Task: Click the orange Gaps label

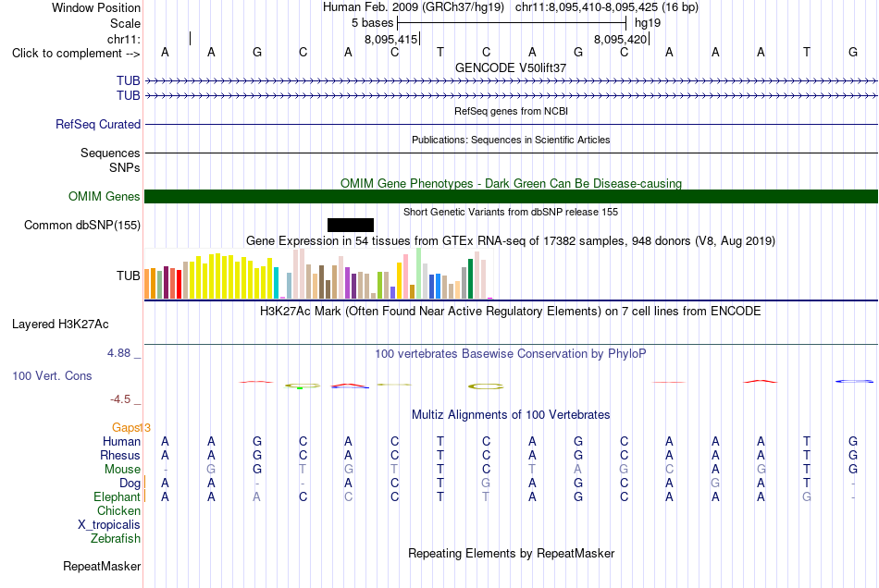Action: 126,428
